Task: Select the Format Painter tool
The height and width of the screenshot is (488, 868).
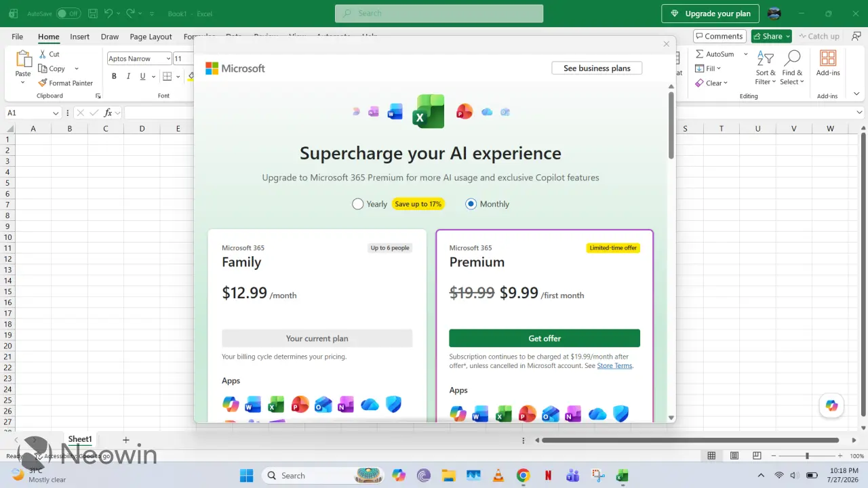Action: [x=66, y=83]
